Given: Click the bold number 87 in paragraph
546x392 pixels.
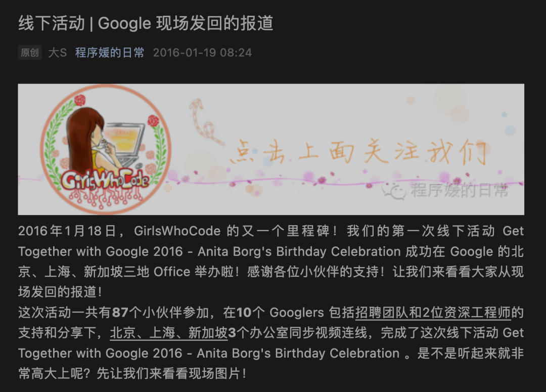Looking at the screenshot, I should [x=120, y=313].
